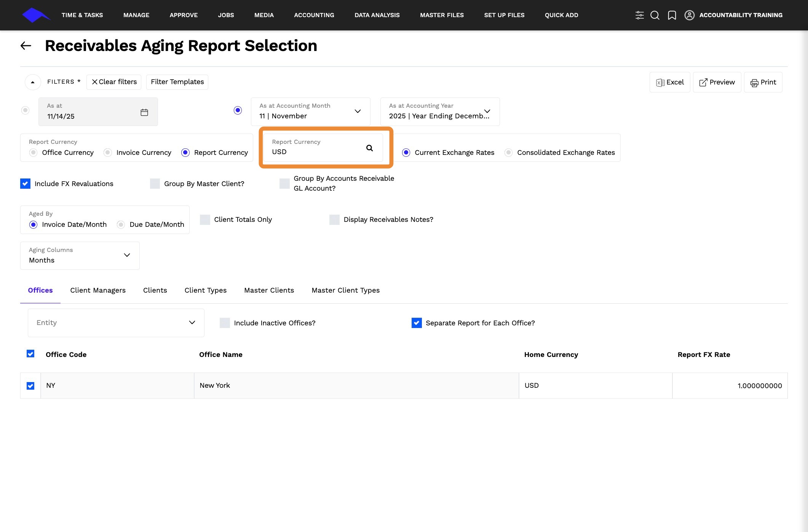Viewport: 808px width, 532px height.
Task: Click the blue app logo
Action: pyautogui.click(x=35, y=15)
